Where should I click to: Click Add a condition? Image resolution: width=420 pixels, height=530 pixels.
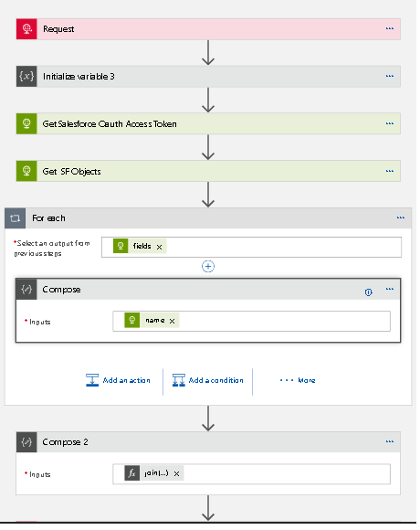point(207,380)
